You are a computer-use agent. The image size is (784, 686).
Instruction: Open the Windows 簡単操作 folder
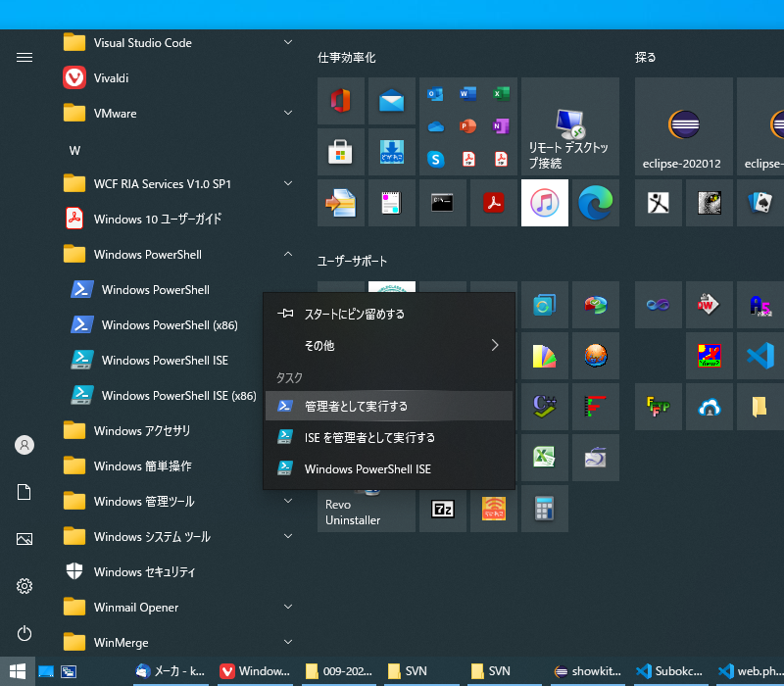click(x=160, y=466)
